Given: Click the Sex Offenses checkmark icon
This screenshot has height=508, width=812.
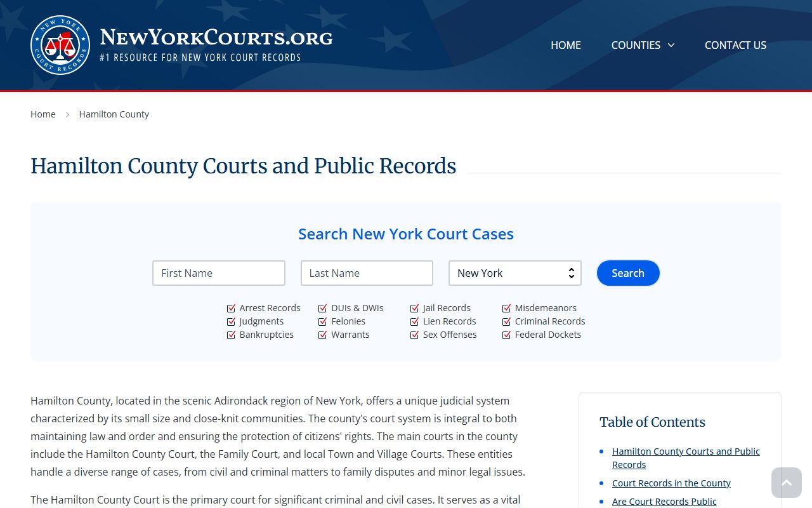Looking at the screenshot, I should click(415, 335).
